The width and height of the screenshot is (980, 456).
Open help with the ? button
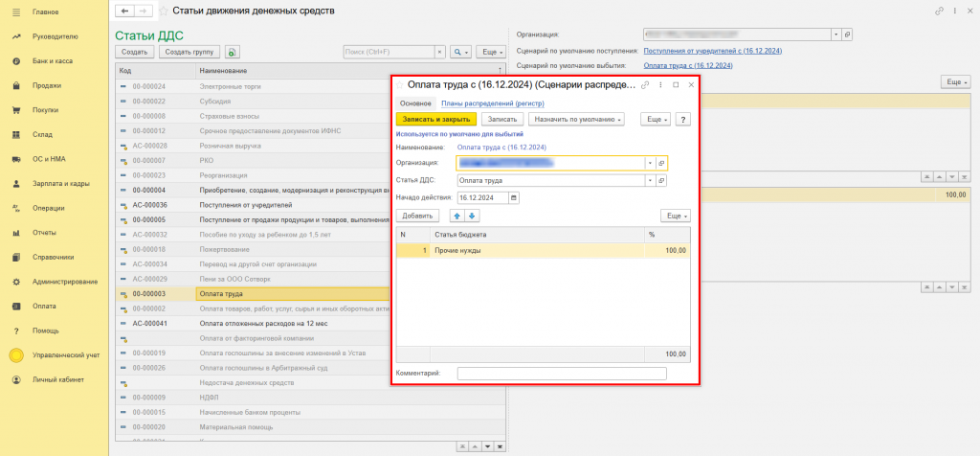pos(682,119)
